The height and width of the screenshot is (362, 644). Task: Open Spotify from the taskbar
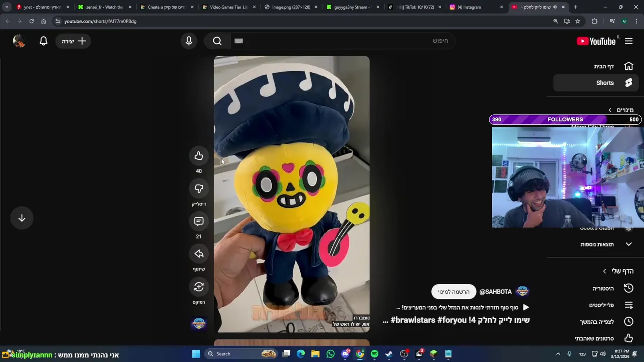point(374,354)
